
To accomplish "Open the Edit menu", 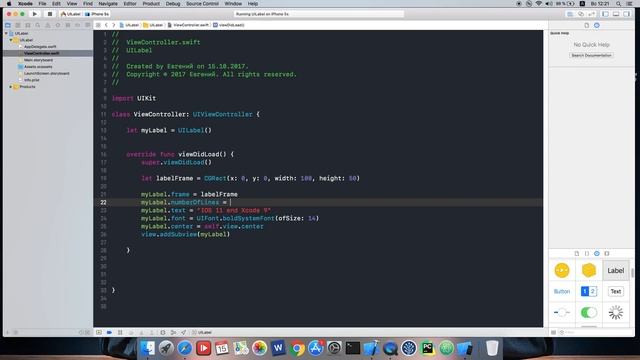I will click(56, 4).
